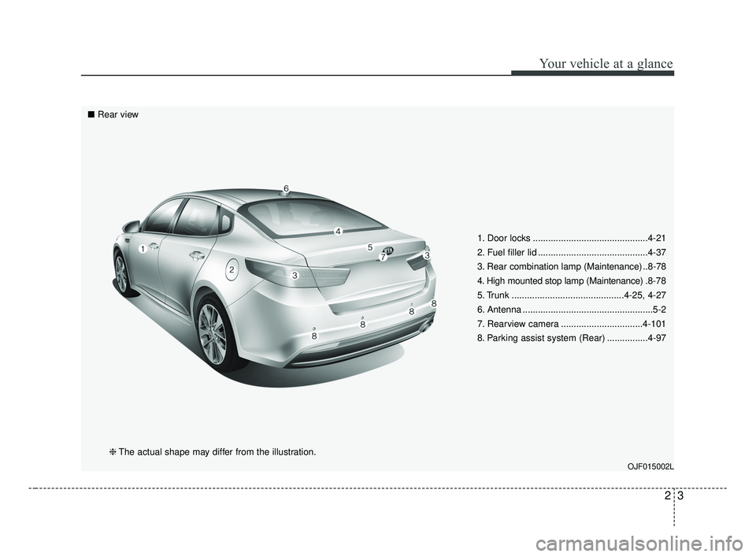Click the 'Your vehicle at a glance' header
Screen dimensions: 756x557
[606, 64]
